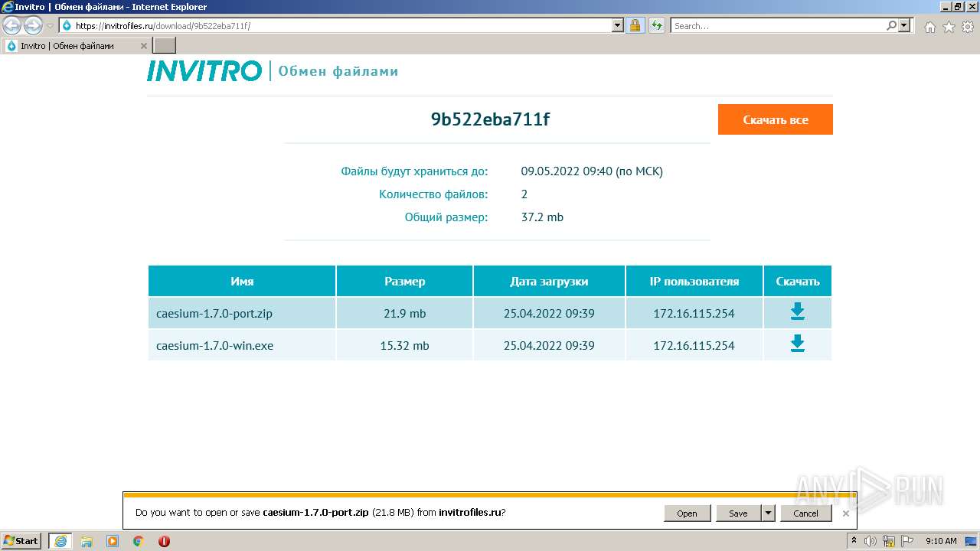Click Обмен файлами header text
This screenshot has width=980, height=551.
pyautogui.click(x=338, y=71)
